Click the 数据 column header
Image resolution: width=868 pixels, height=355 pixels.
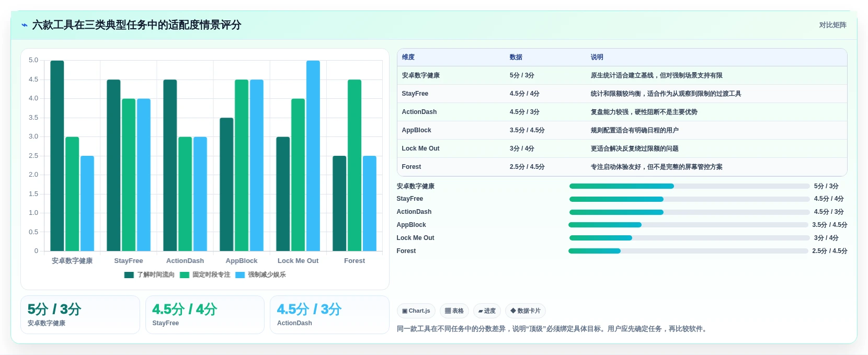click(x=516, y=57)
